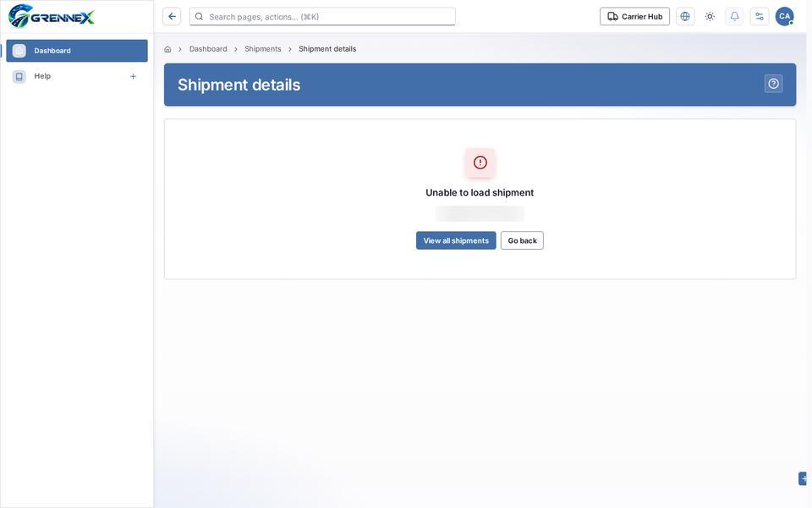Click the back arrow button in top bar
This screenshot has height=508, width=812.
[x=172, y=17]
